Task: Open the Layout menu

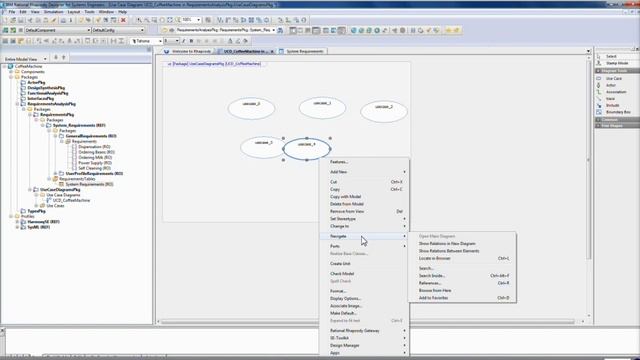Action: click(74, 12)
